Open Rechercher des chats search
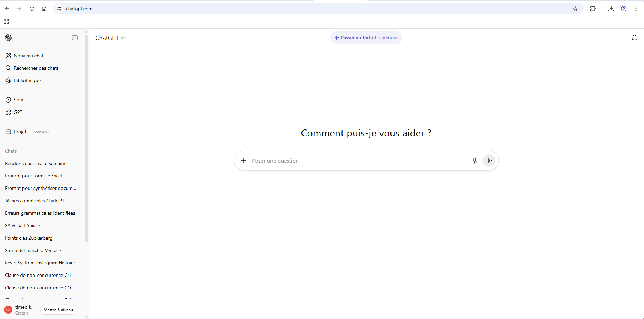This screenshot has width=644, height=319. coord(36,68)
